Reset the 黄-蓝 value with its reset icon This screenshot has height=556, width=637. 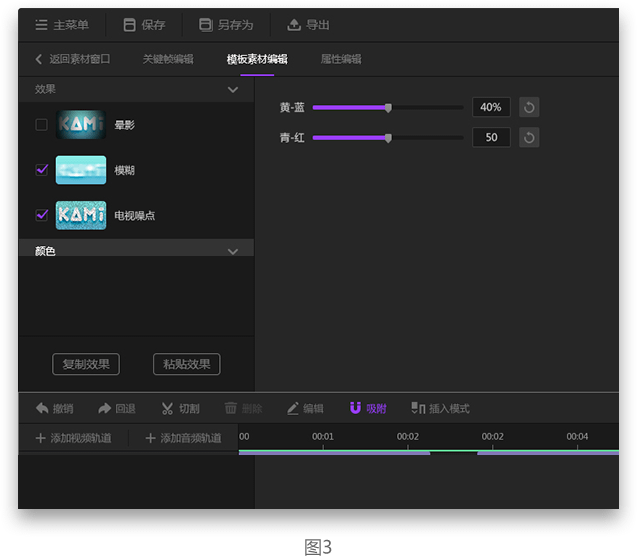pyautogui.click(x=529, y=107)
